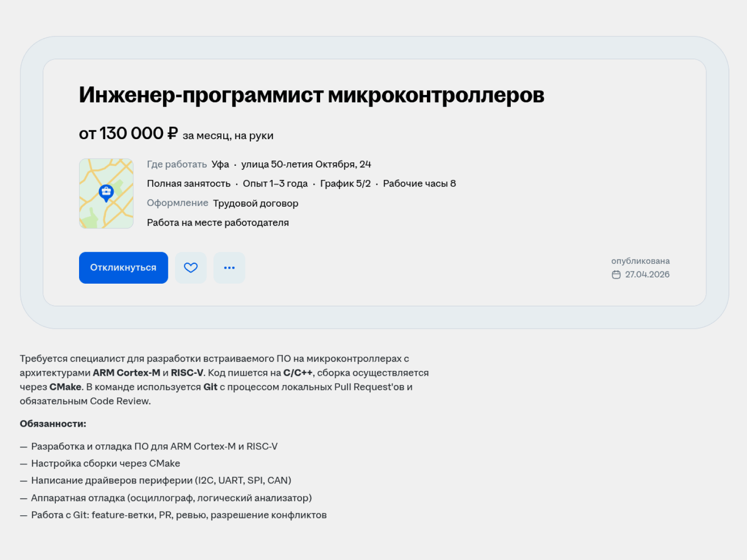Click bold ARM Cortex-M in description

(126, 373)
